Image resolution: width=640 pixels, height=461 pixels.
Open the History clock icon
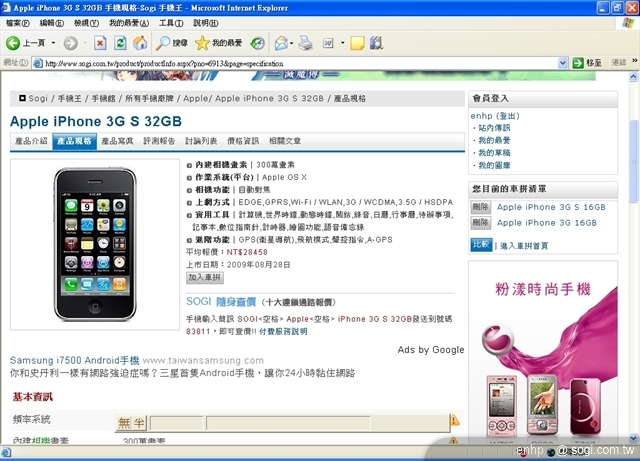coord(258,43)
